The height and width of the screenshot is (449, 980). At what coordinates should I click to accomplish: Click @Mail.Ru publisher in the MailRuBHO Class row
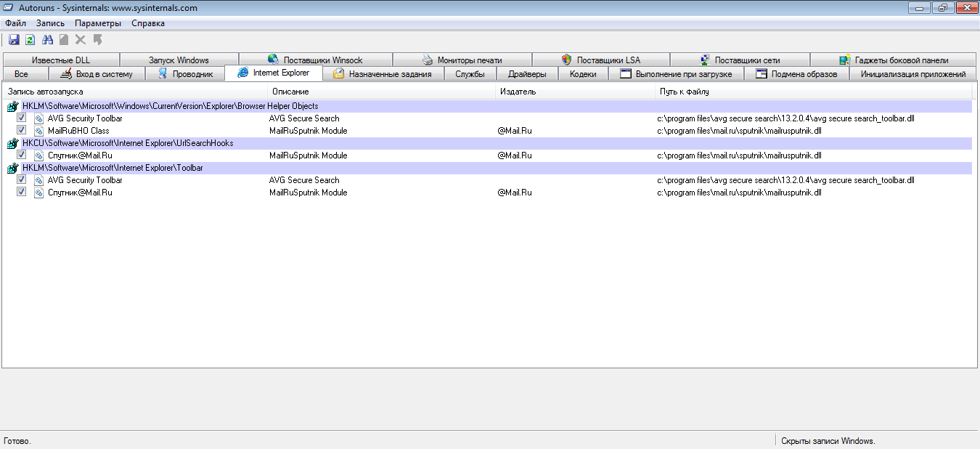(x=515, y=131)
